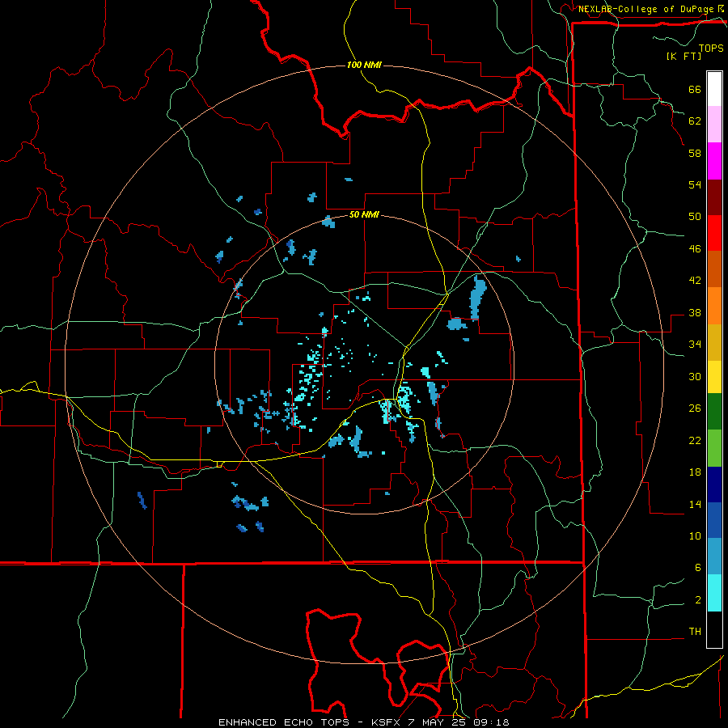Click the "TOPS" legend heading

pos(711,49)
